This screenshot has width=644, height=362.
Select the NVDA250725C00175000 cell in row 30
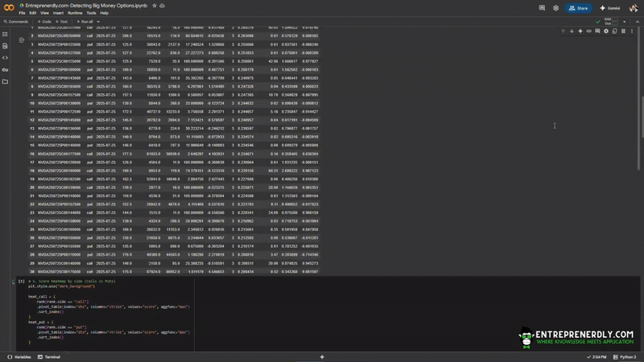coord(59,272)
